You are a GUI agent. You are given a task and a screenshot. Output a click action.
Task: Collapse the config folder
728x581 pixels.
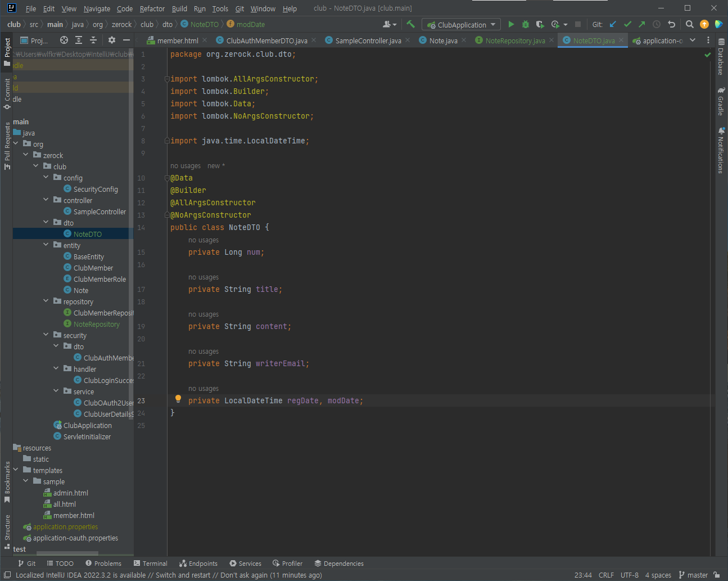tap(46, 177)
